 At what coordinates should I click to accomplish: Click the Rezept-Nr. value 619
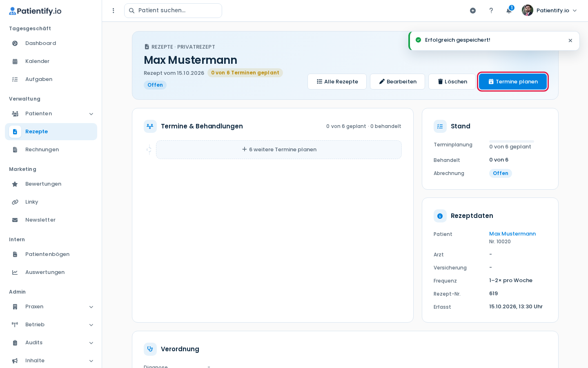[x=493, y=294]
